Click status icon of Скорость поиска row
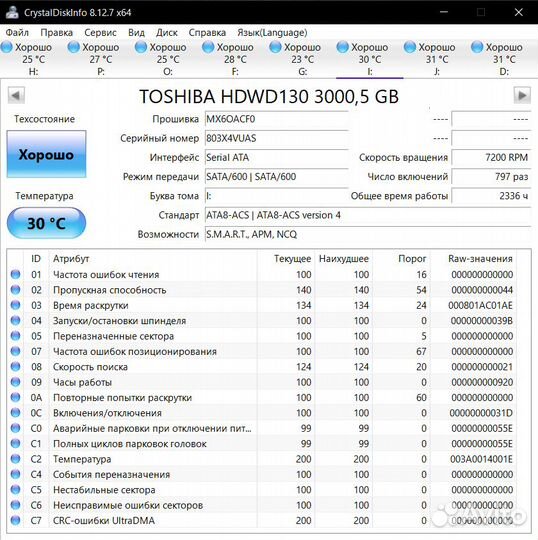The width and height of the screenshot is (538, 540). [x=15, y=366]
